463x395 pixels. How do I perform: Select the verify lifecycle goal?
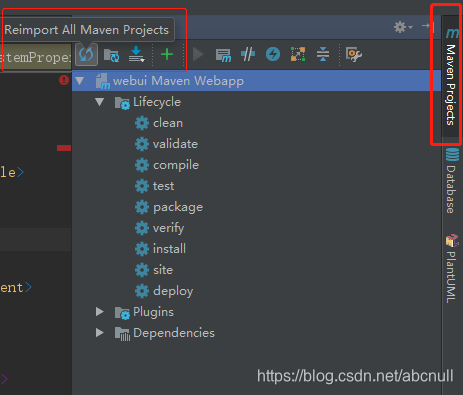click(x=159, y=228)
